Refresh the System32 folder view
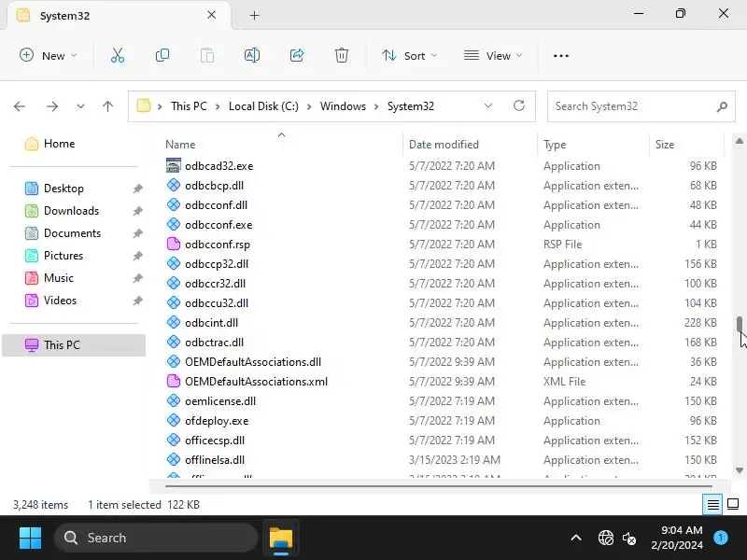Screen dimensions: 747x560 tap(519, 105)
